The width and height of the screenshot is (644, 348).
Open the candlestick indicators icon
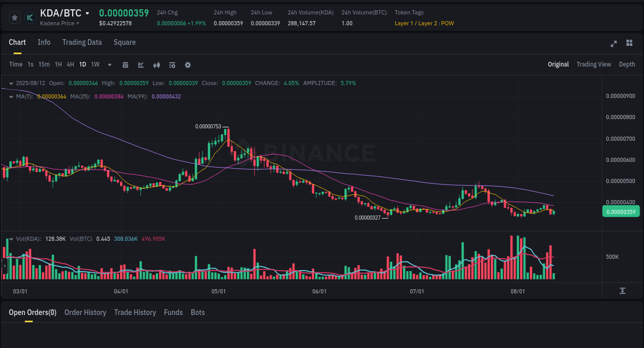click(156, 64)
